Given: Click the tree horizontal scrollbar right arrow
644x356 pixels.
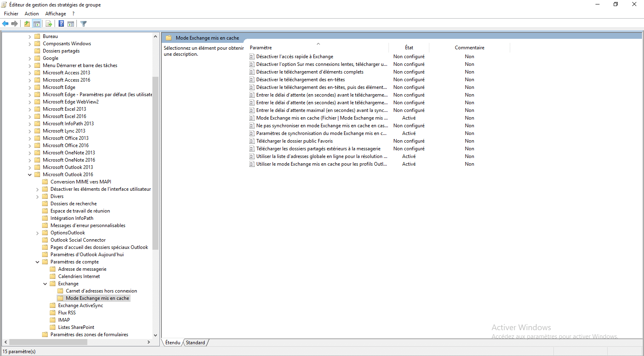Looking at the screenshot, I should 149,342.
